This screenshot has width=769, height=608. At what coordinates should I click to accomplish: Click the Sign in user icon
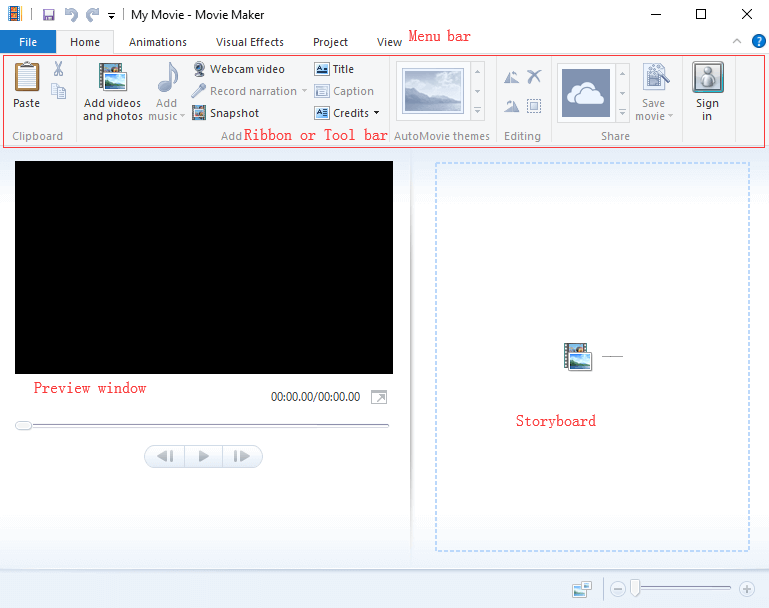coord(707,77)
